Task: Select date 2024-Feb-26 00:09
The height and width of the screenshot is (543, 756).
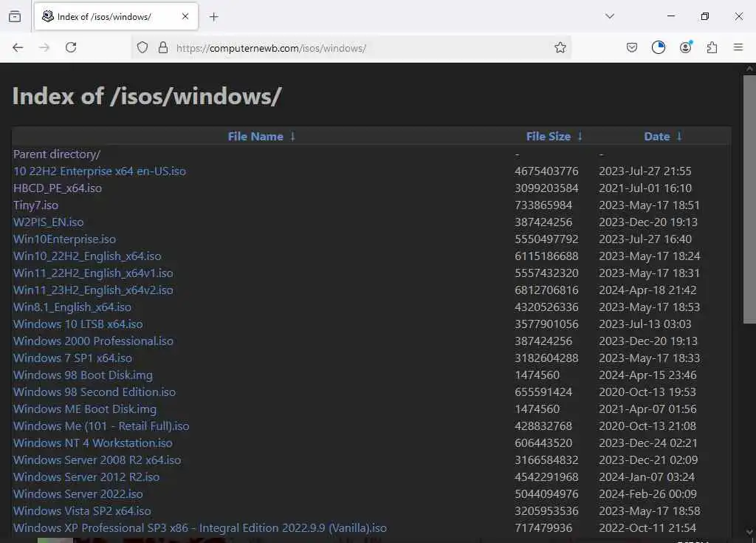Action: (x=647, y=494)
